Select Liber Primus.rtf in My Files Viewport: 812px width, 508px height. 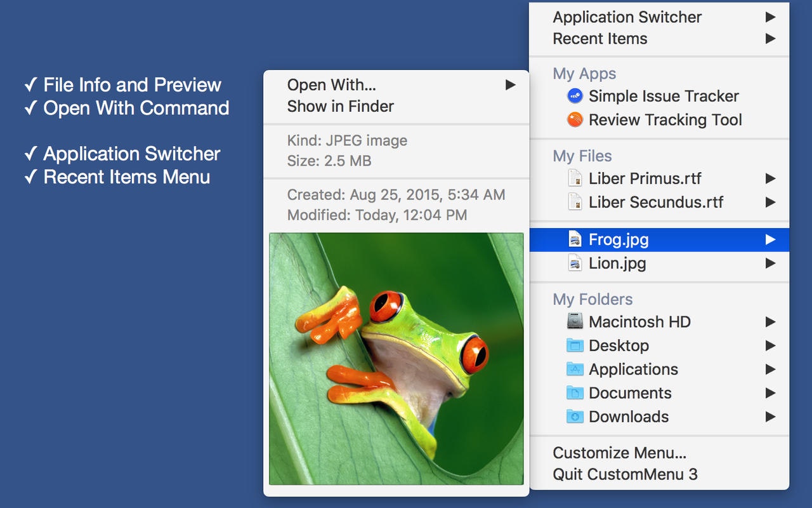tap(659, 178)
